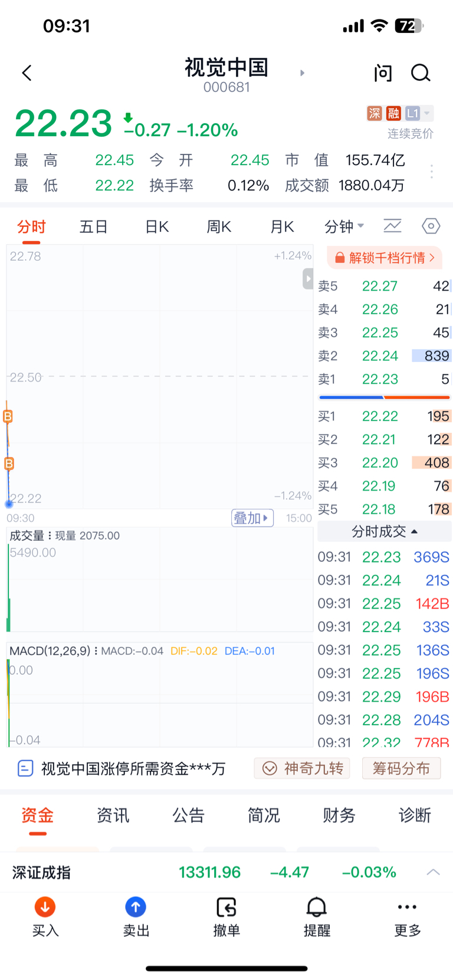Select the 买5 22.18 order row
This screenshot has width=453, height=980.
pyautogui.click(x=385, y=509)
